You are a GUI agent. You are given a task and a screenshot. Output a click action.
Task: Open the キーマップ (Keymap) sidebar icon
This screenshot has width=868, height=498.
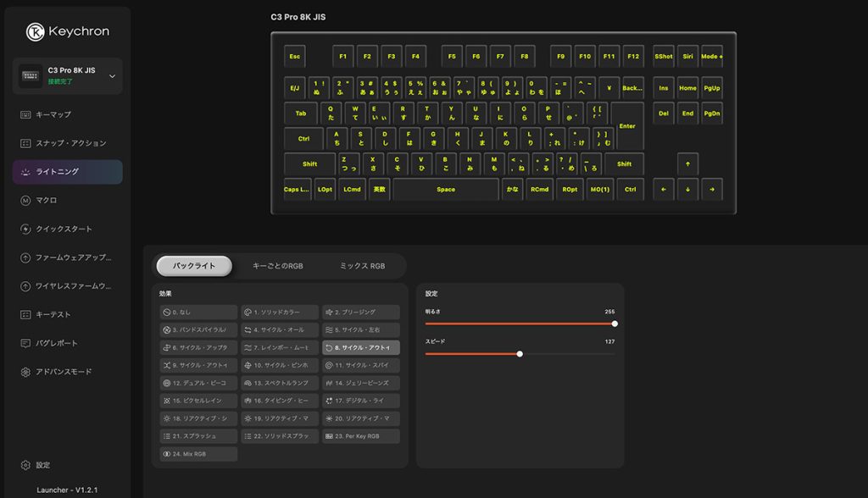point(25,114)
